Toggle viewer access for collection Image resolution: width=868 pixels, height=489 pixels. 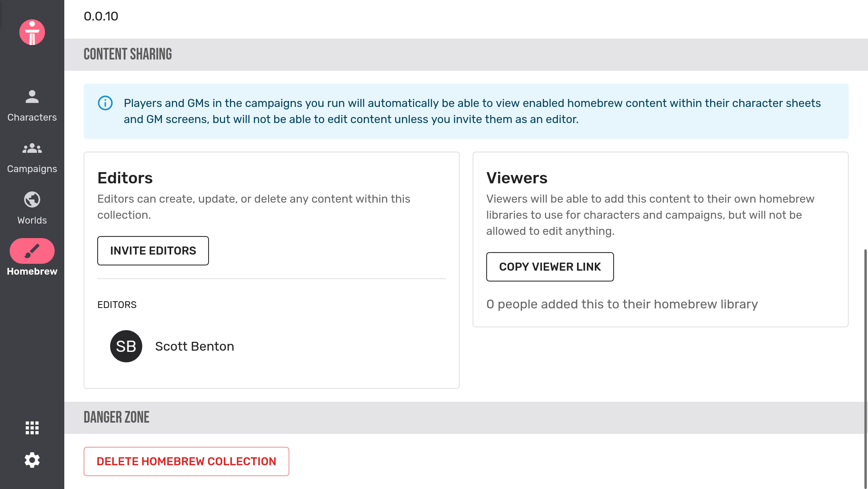tap(550, 267)
